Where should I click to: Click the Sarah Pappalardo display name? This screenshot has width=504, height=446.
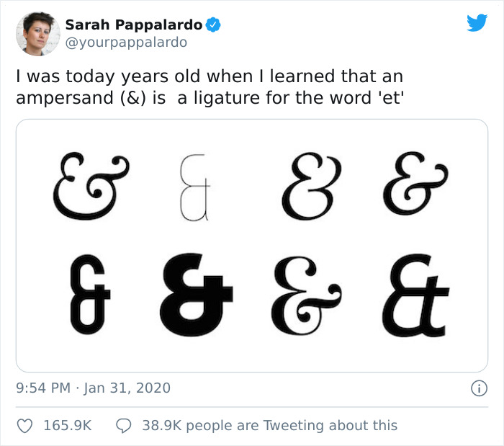134,25
